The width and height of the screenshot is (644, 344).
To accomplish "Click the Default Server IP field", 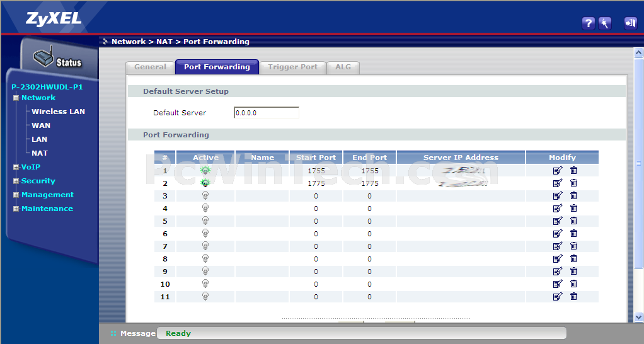I will tap(266, 113).
